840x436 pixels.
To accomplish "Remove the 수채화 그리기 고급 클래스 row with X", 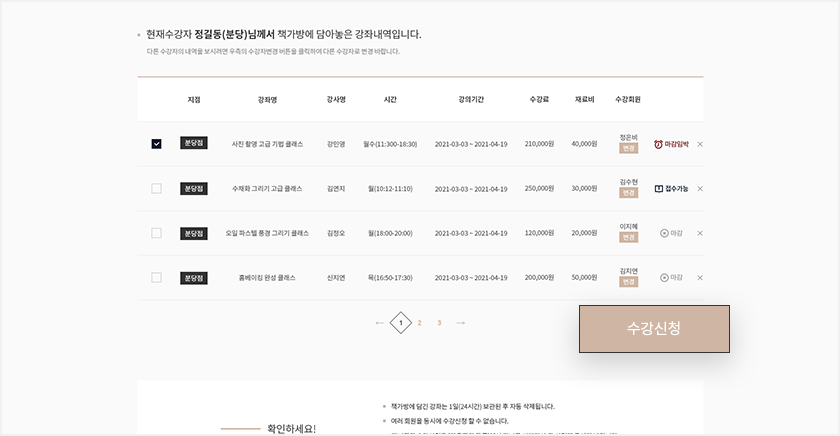I will point(700,189).
